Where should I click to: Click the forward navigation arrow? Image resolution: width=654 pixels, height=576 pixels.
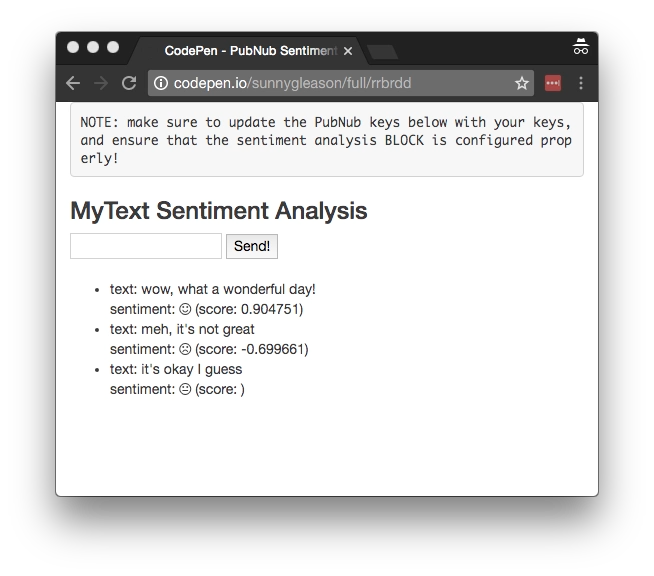point(101,83)
